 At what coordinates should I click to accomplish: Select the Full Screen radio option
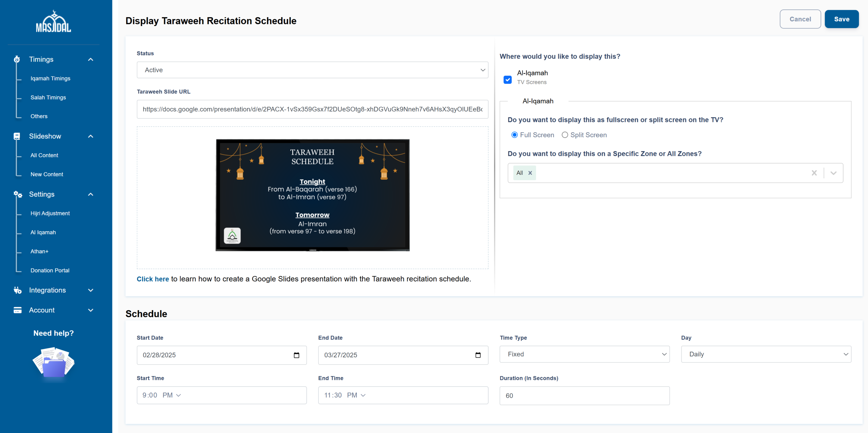click(x=514, y=135)
